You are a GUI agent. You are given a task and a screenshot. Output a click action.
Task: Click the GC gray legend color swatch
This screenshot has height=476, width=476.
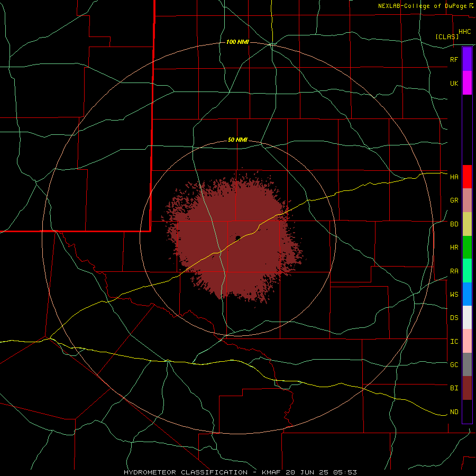click(x=467, y=364)
